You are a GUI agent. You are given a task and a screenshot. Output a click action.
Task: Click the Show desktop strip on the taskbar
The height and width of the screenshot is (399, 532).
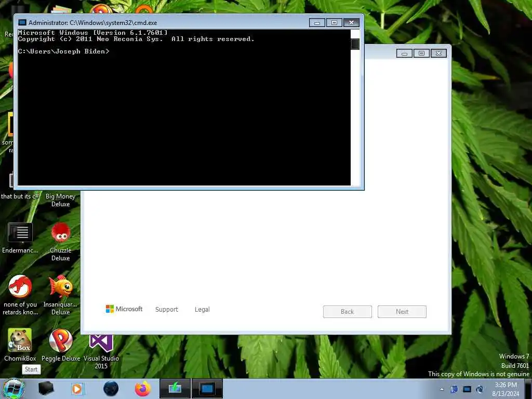(528, 389)
